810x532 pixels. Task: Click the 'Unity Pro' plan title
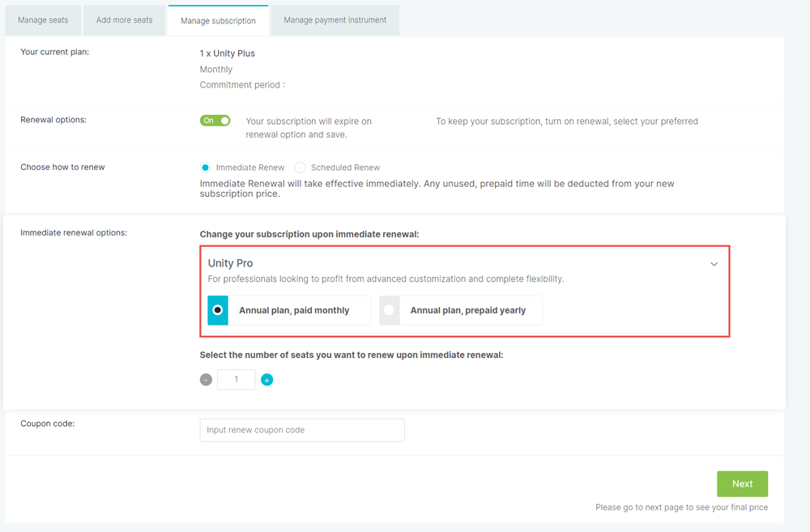point(230,263)
